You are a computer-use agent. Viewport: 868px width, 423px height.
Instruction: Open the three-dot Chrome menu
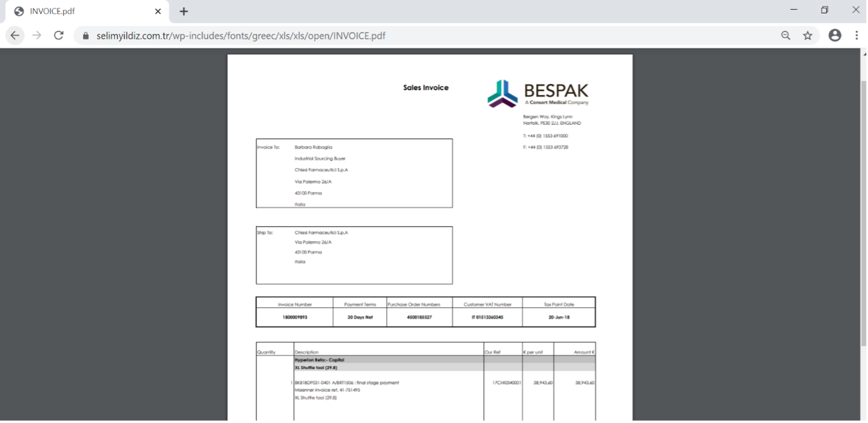(x=856, y=36)
